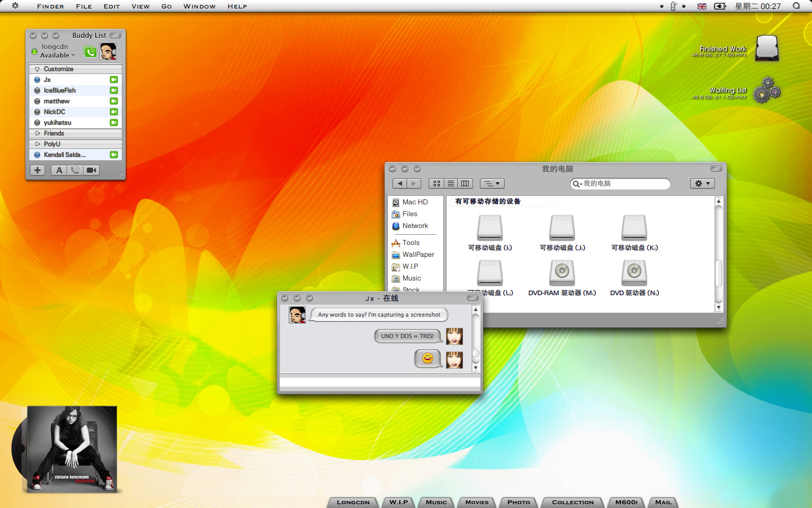
Task: Switch to column view in 我的电脑
Action: click(x=465, y=183)
